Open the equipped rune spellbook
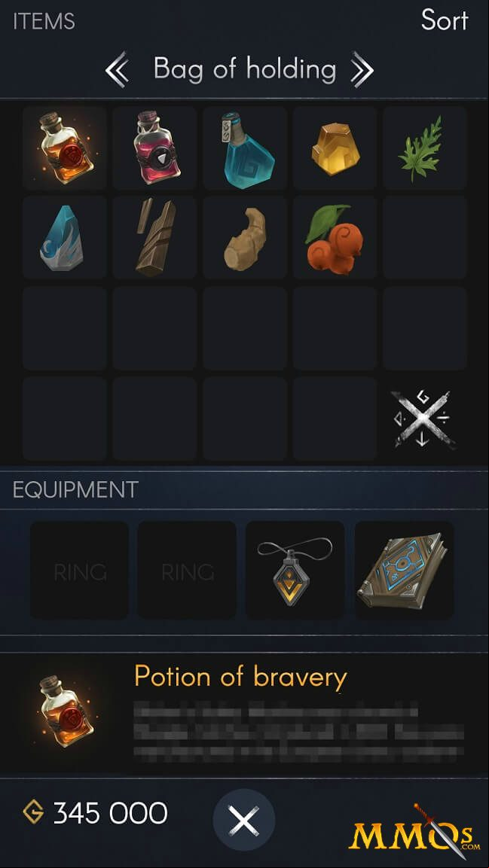The image size is (489, 868). 405,570
